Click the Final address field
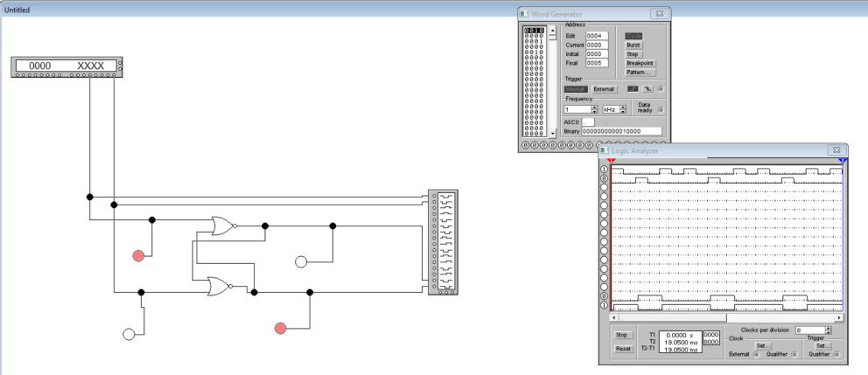The width and height of the screenshot is (868, 375). point(597,63)
